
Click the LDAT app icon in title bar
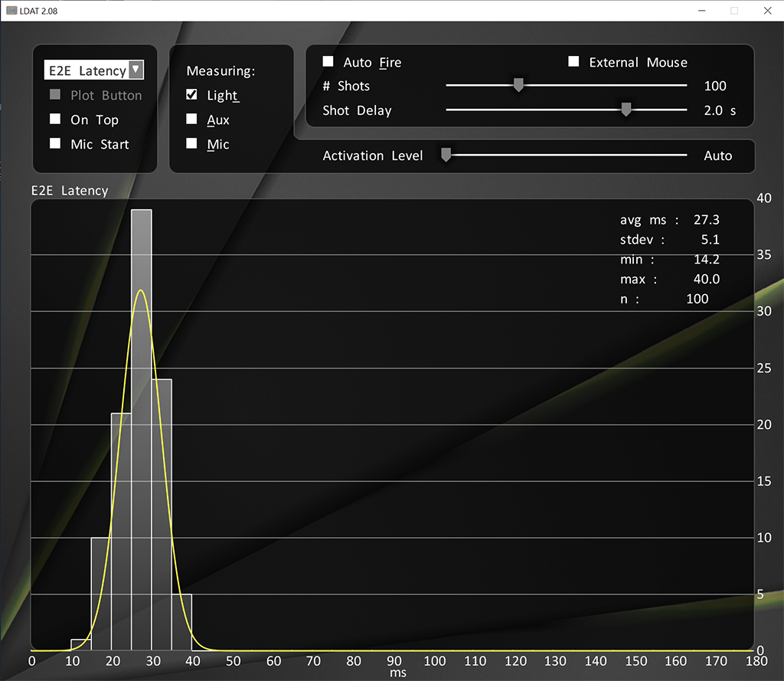point(11,11)
